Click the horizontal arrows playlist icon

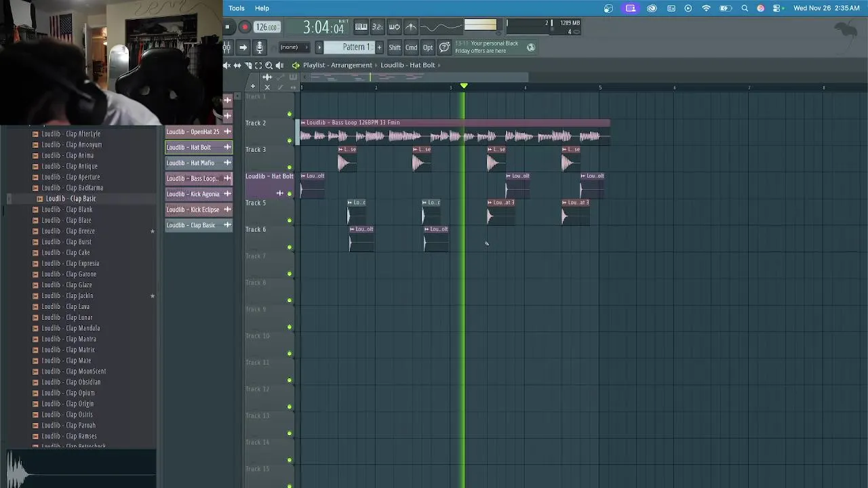click(x=237, y=65)
